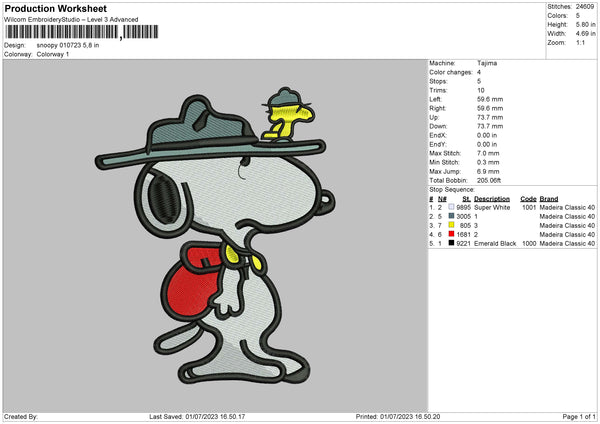Click the "Stop Sequence:" heading
Screen dimensions: 600x424
[452, 190]
